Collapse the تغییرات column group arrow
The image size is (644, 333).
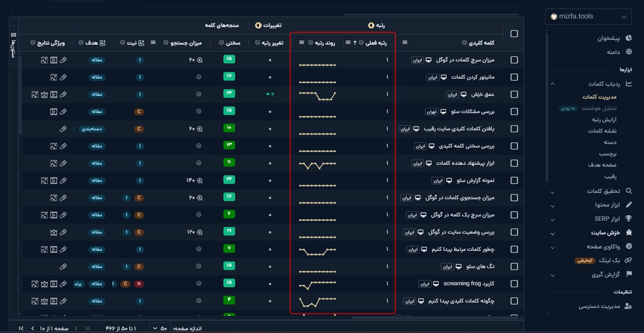(258, 25)
